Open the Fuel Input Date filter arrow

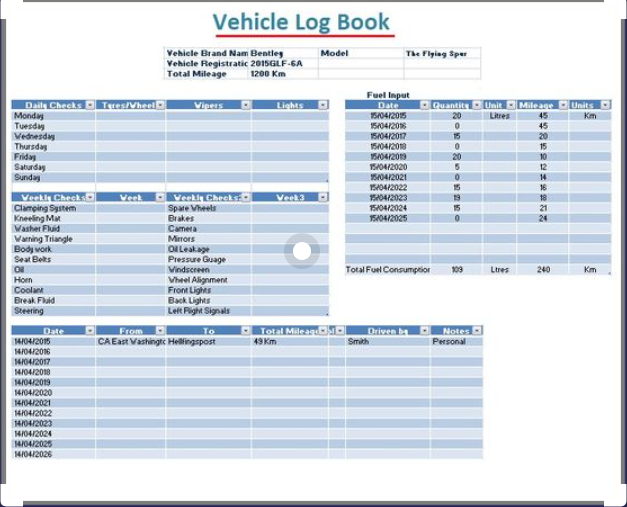(424, 105)
